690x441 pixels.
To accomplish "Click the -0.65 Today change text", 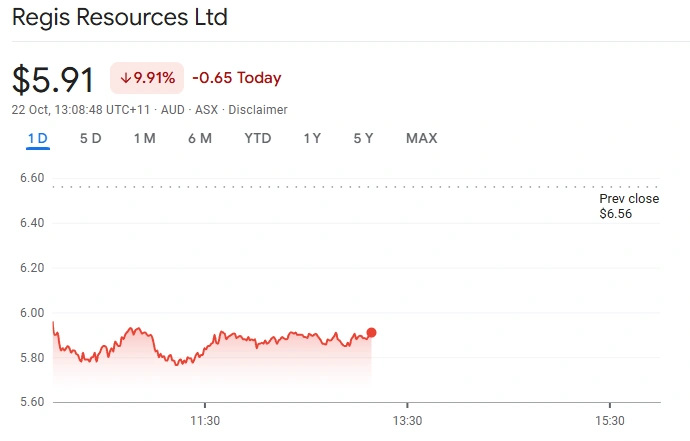I will pos(237,78).
